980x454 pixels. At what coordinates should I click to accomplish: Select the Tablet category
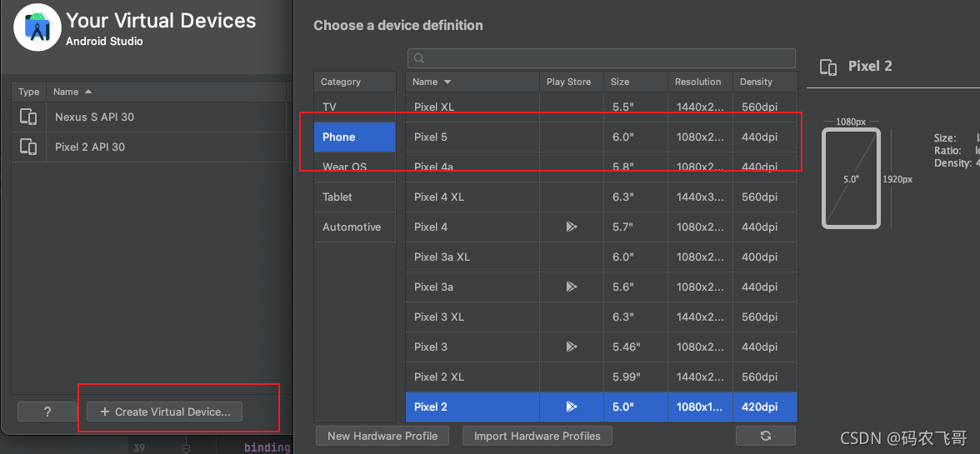click(x=337, y=197)
